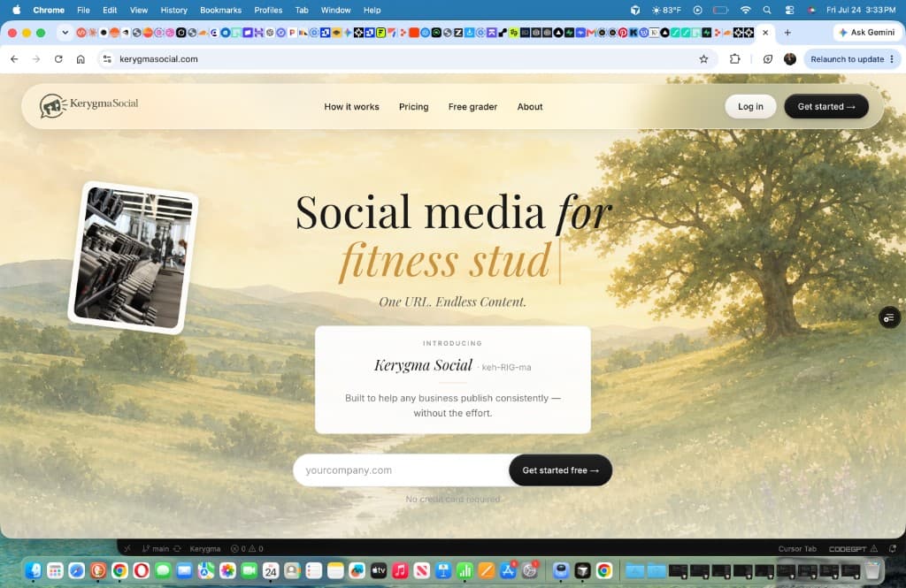The image size is (906, 588).
Task: Open Launchpad from the Dock
Action: 55,570
